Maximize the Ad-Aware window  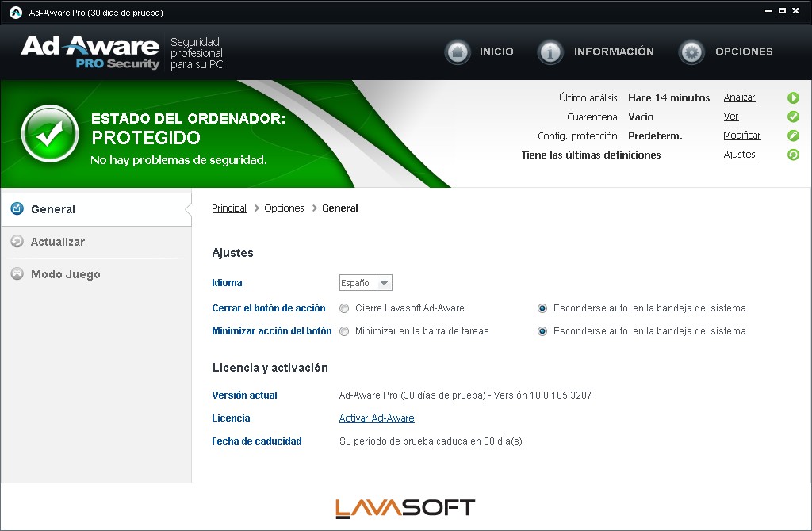782,11
